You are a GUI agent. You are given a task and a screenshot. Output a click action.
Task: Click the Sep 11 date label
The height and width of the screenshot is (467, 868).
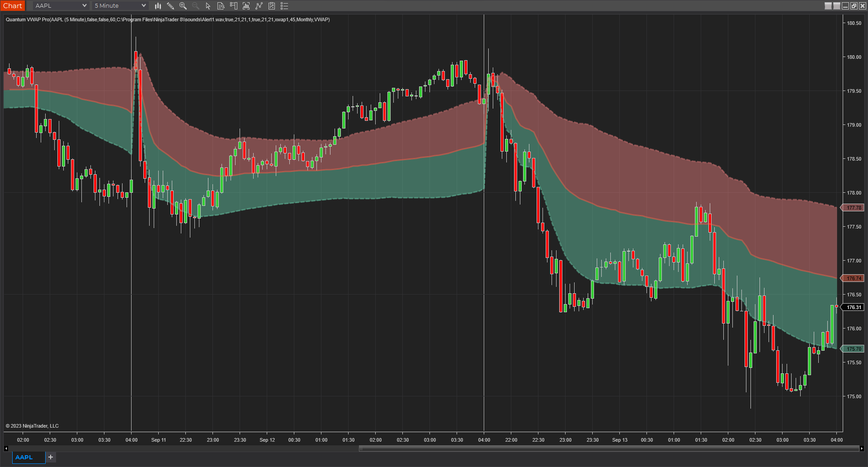point(159,440)
